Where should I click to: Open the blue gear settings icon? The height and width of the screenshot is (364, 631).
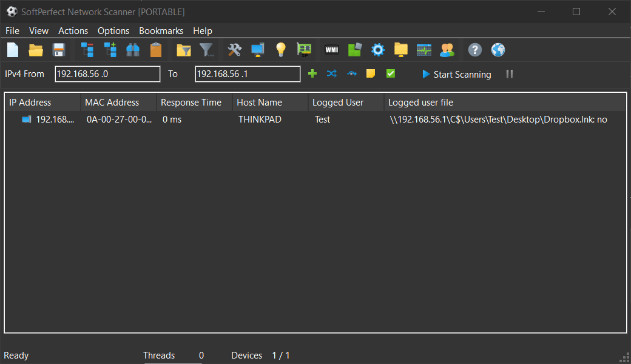[378, 50]
